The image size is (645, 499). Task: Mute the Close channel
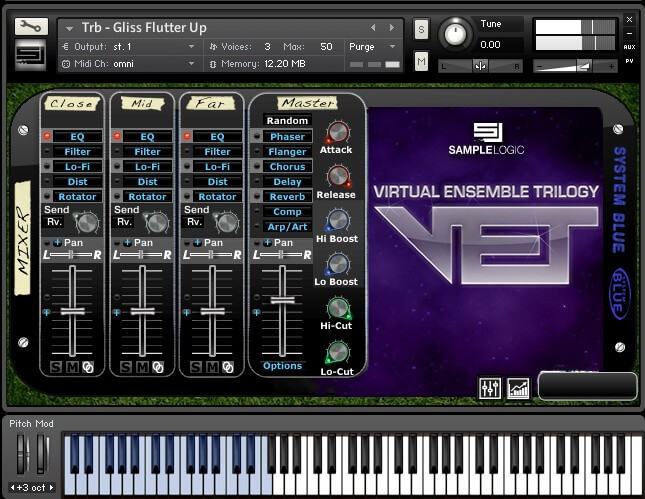(x=72, y=367)
